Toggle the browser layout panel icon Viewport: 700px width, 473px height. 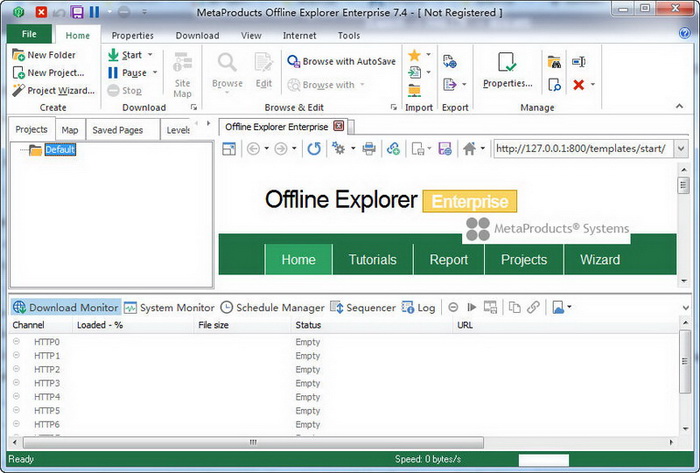229,149
